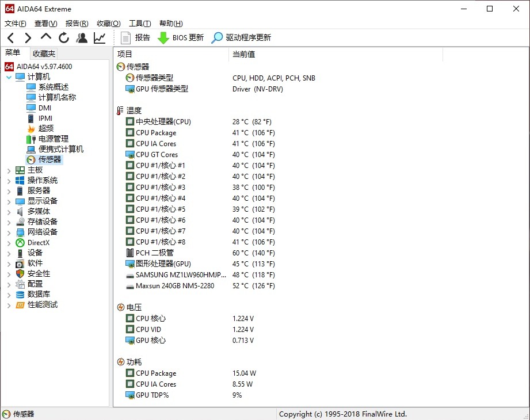Click the 配置 gear icon

coord(20,284)
